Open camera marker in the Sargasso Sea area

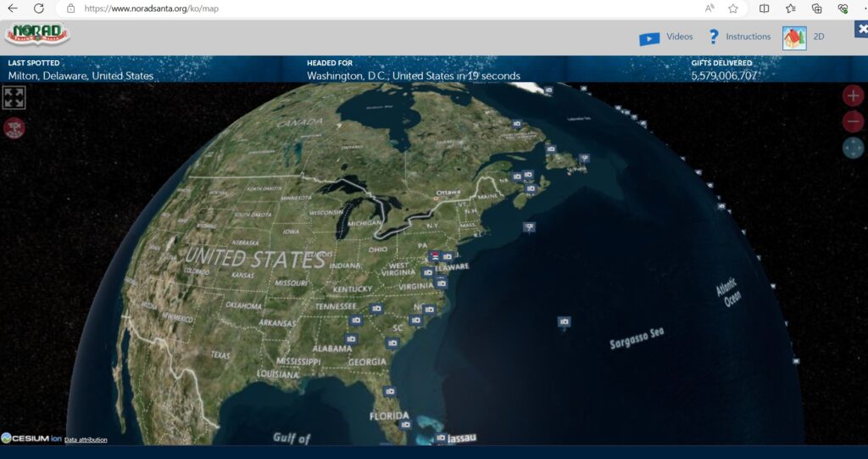(x=564, y=322)
